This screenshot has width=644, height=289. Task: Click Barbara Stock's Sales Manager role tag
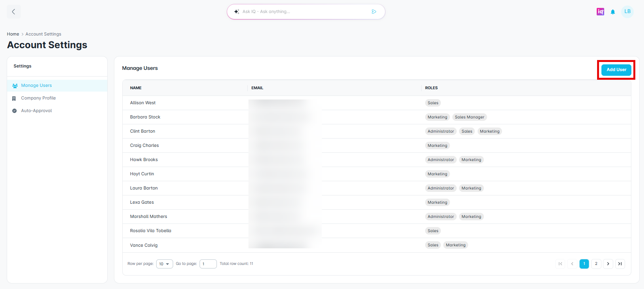point(469,117)
